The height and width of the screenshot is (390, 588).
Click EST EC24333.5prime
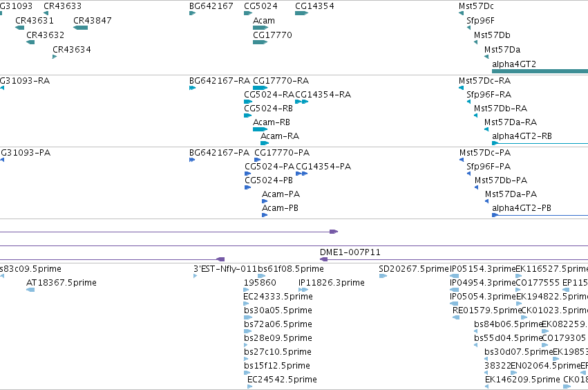pos(278,297)
